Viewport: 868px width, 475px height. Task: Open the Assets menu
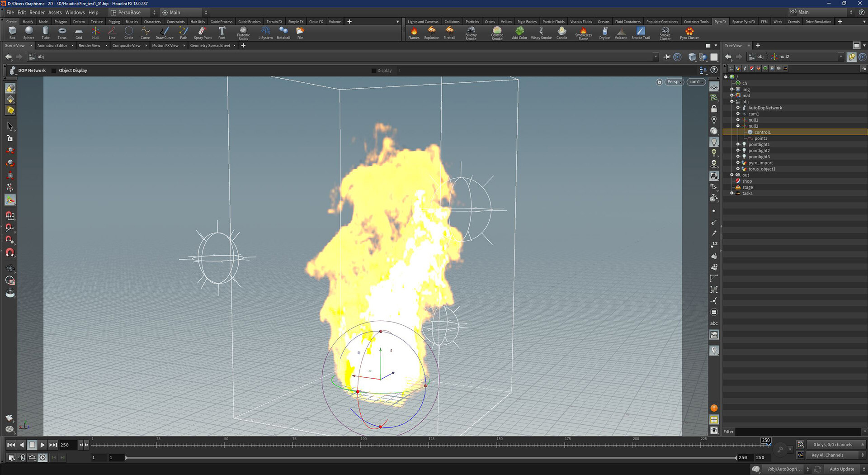click(x=55, y=12)
